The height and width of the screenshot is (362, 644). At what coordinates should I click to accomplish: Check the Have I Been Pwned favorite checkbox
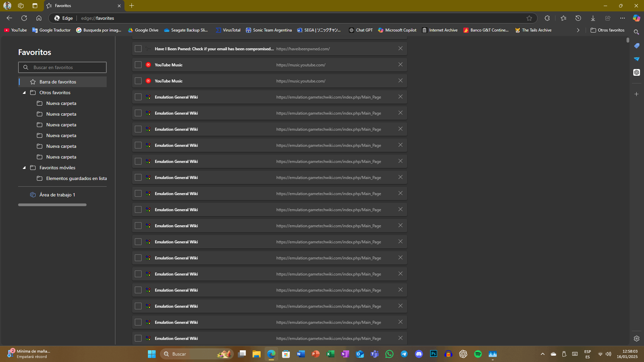pyautogui.click(x=138, y=49)
